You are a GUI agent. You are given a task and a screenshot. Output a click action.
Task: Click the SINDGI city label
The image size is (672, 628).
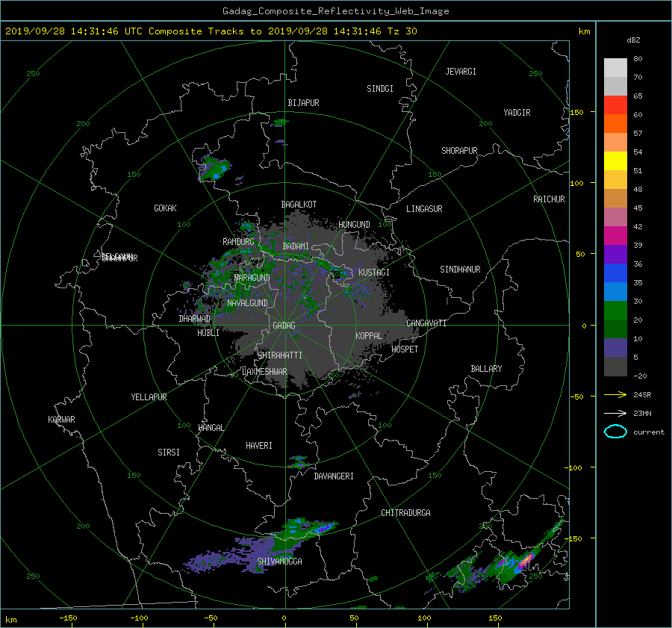(380, 89)
